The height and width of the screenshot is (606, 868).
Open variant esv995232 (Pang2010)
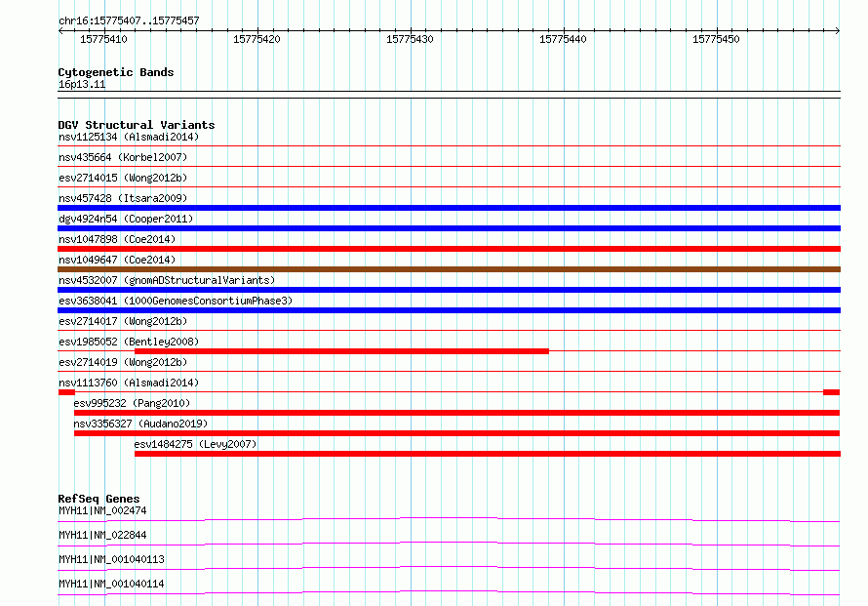(x=132, y=403)
